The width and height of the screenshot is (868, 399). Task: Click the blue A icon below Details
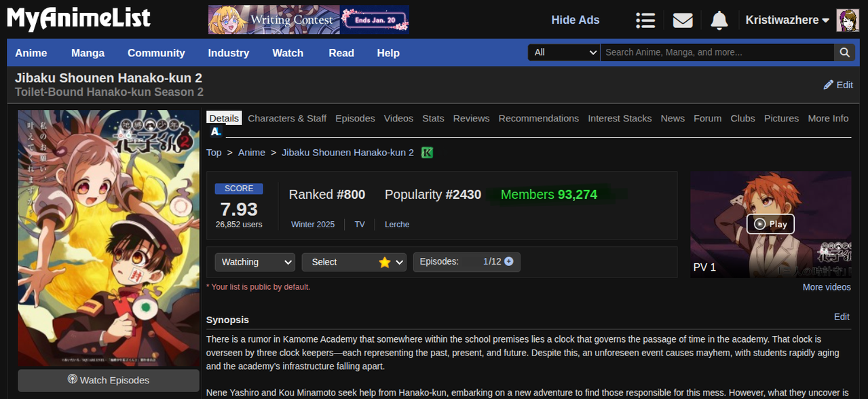point(216,132)
